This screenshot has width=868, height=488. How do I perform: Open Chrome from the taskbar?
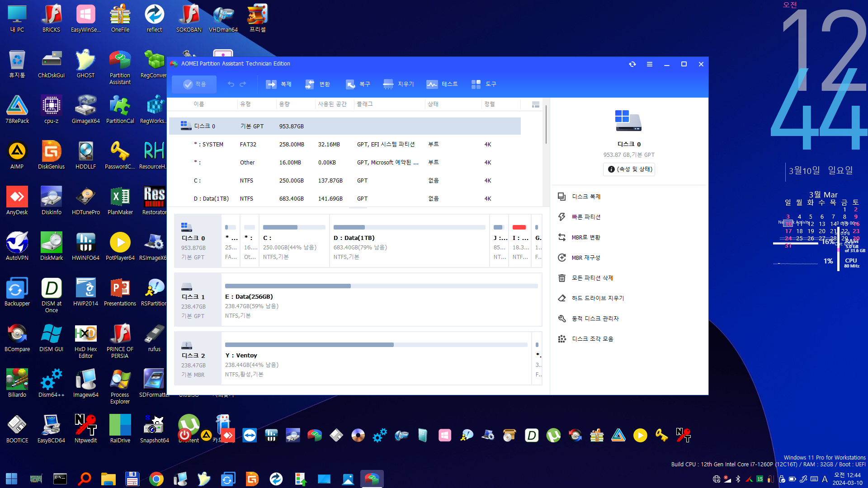pos(156,479)
